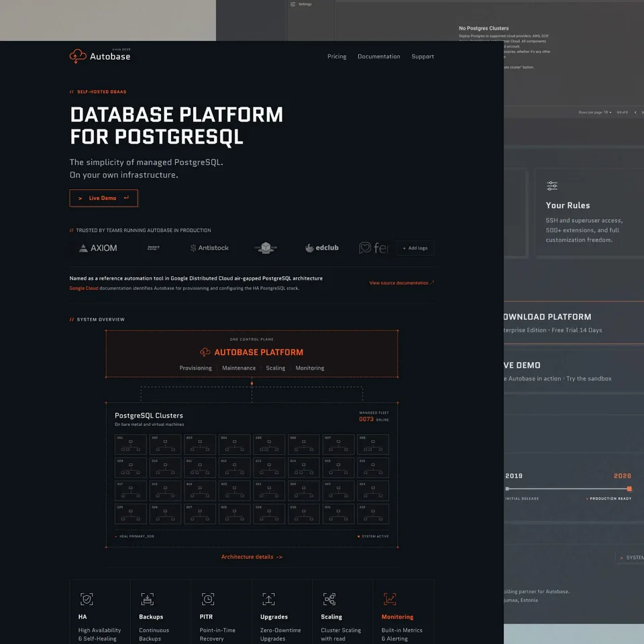
Task: Expand the Rows per page dropdown in the background window
Action: pos(606,112)
